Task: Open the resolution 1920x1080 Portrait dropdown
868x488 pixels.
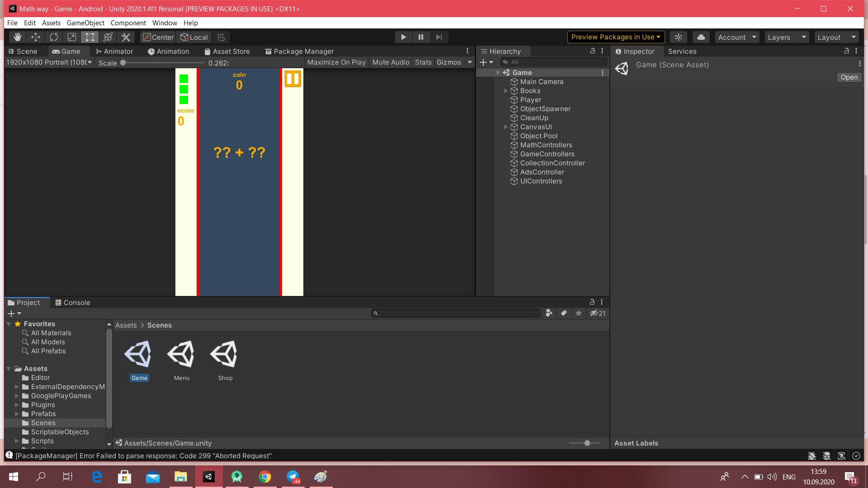Action: click(49, 62)
